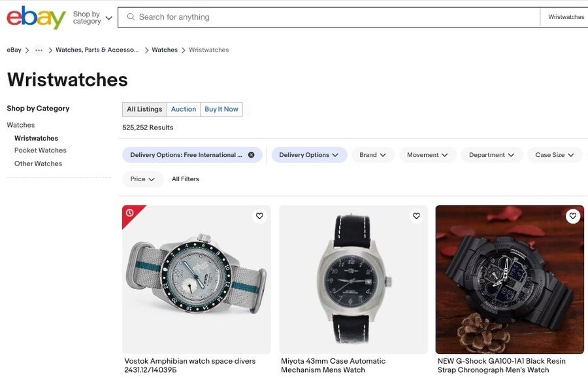This screenshot has height=380, width=588.
Task: Expand the Case Size filter
Action: [x=554, y=154]
